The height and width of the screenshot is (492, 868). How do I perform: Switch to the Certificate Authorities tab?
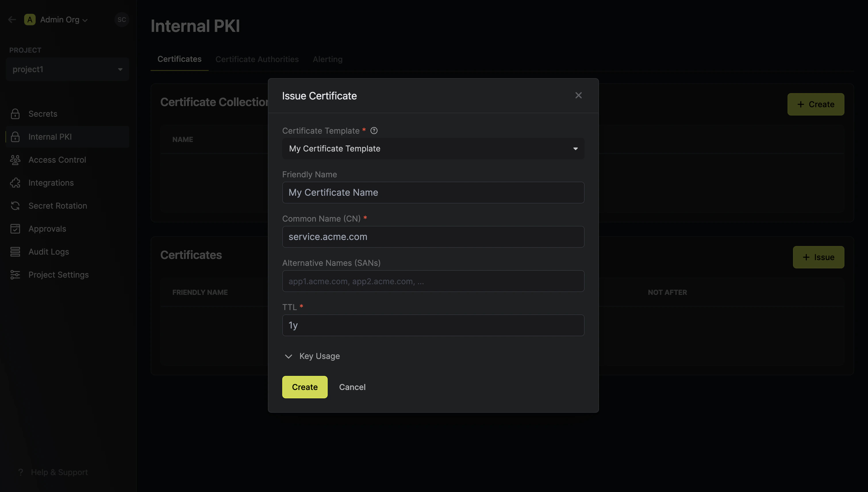pyautogui.click(x=257, y=59)
